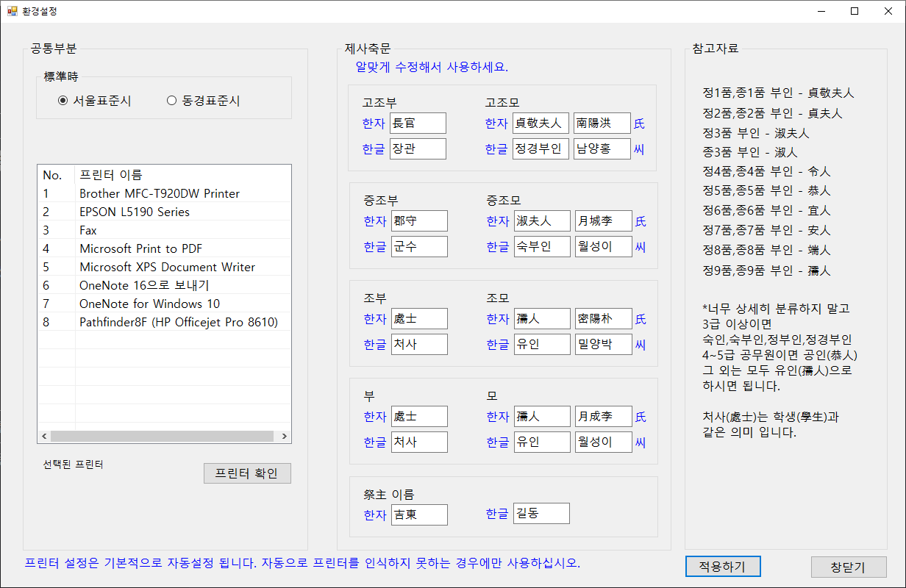The height and width of the screenshot is (588, 906).
Task: Click 祭主 이름 한자 field containing 吉東
Action: coord(419,514)
